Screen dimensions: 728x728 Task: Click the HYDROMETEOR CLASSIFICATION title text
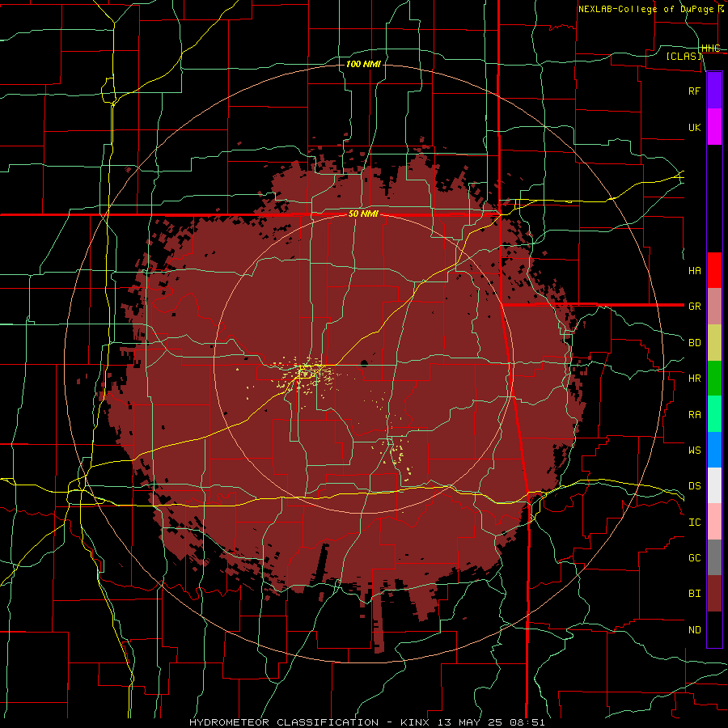click(284, 722)
